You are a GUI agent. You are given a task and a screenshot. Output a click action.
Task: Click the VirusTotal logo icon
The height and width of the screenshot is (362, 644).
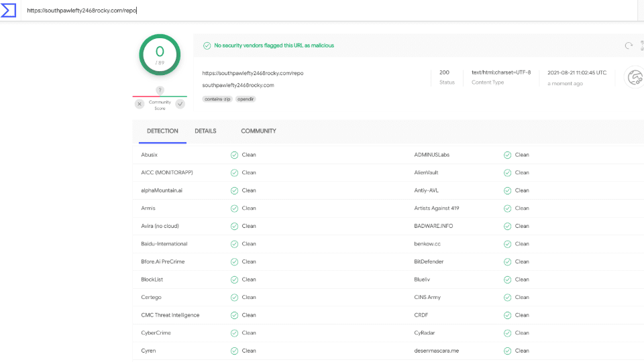9,10
